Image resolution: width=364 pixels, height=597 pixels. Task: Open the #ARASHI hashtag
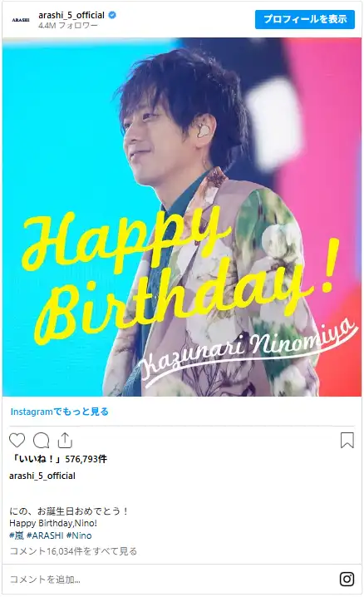(x=45, y=535)
